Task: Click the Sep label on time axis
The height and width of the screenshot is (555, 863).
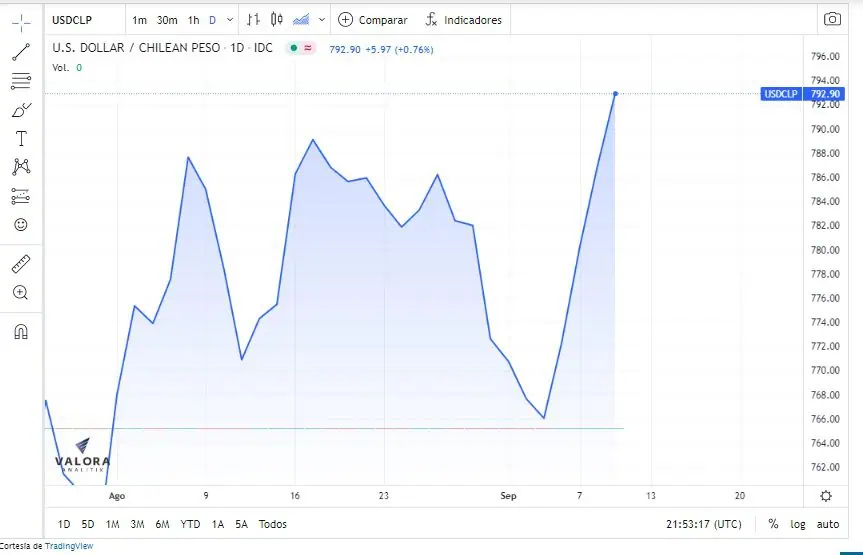Action: (508, 496)
